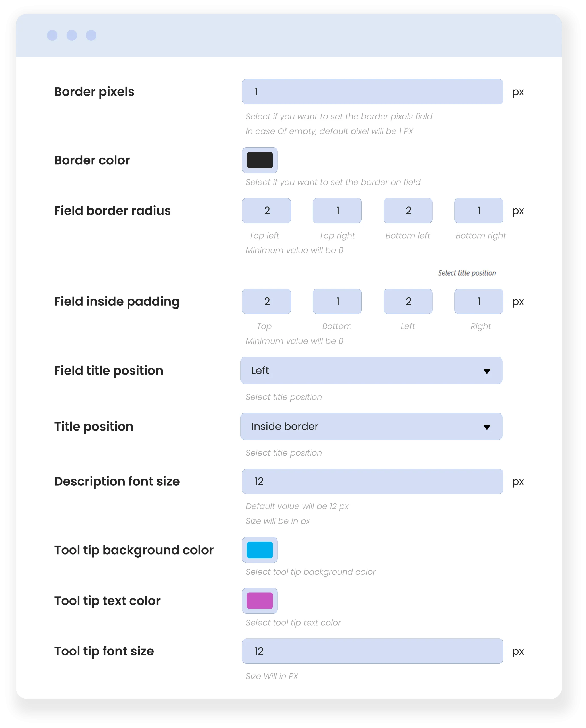This screenshot has width=586, height=728.
Task: Click the Border pixels input field
Action: point(372,92)
